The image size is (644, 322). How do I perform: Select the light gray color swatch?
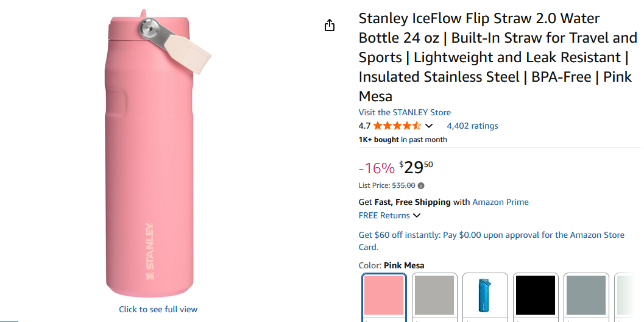[434, 295]
